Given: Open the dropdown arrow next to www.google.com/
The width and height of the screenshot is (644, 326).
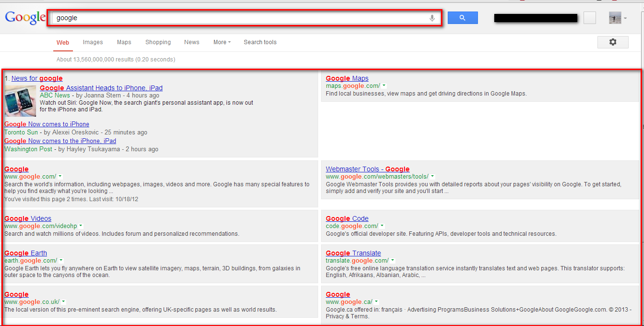Looking at the screenshot, I should click(x=60, y=176).
